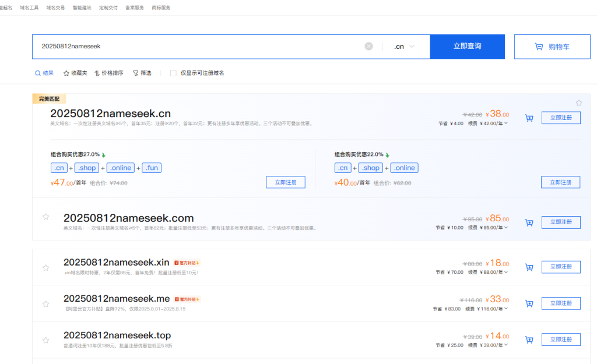The height and width of the screenshot is (364, 597).
Task: Star the 20250812nameseek.me domain
Action: coord(45,304)
